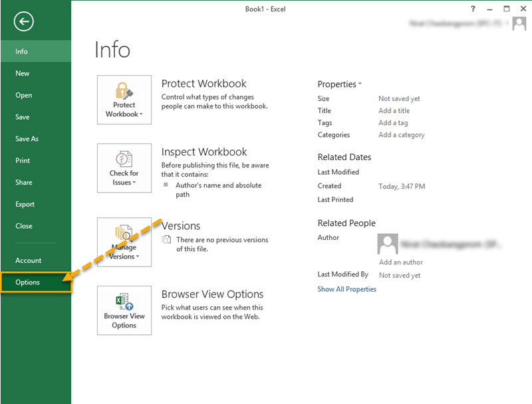The width and height of the screenshot is (532, 404).
Task: Click the Protect Workbook heading text
Action: [x=203, y=83]
